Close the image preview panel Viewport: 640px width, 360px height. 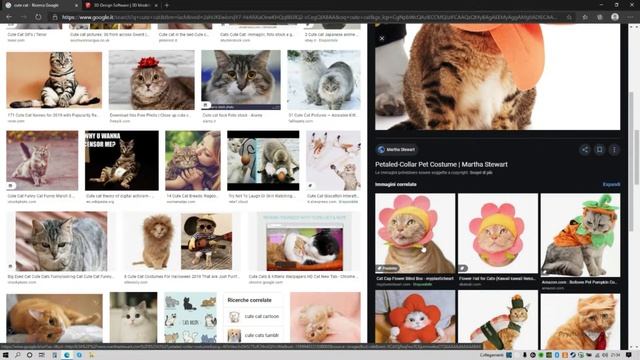click(382, 38)
